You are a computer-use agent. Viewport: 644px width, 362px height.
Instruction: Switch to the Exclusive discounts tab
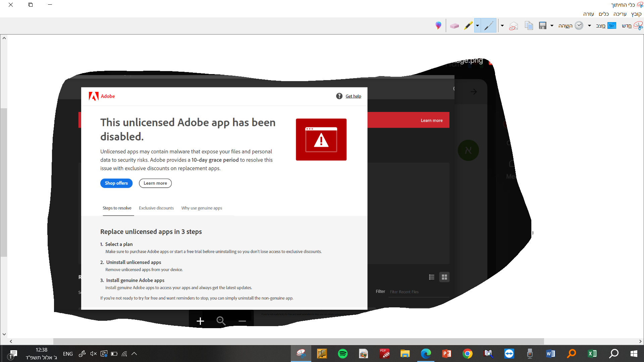(x=156, y=208)
